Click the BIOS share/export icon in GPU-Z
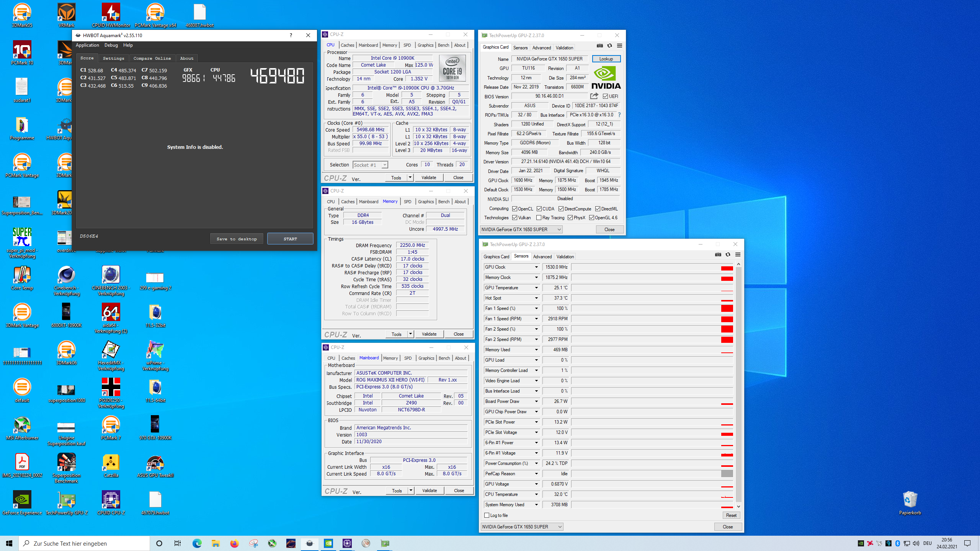Screen dimensions: 980x551 (x=594, y=96)
